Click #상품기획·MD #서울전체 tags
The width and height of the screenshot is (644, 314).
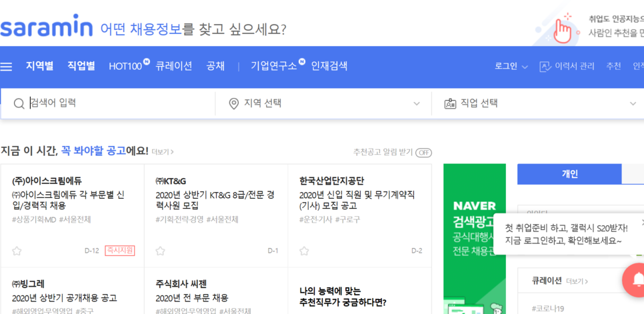(x=51, y=219)
